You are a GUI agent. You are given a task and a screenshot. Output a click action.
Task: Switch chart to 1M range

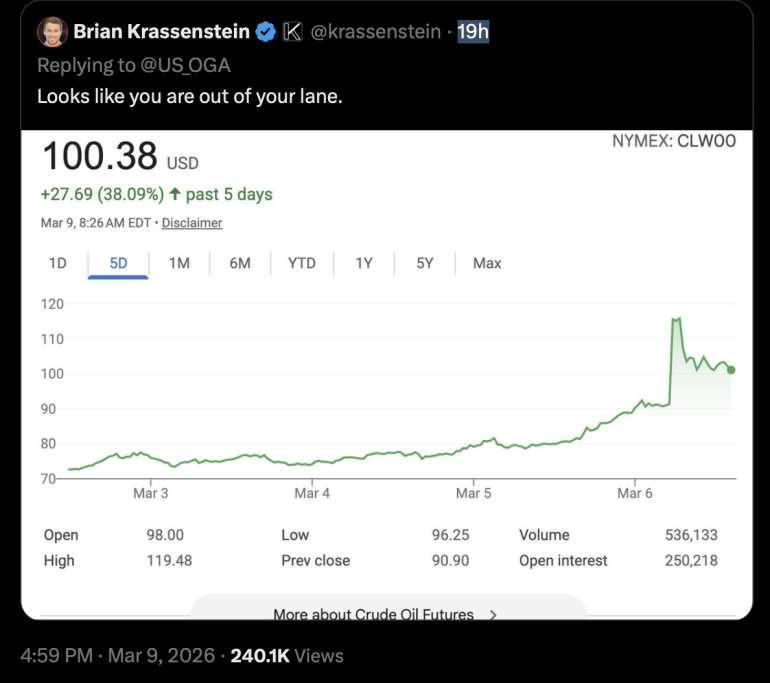coord(179,263)
